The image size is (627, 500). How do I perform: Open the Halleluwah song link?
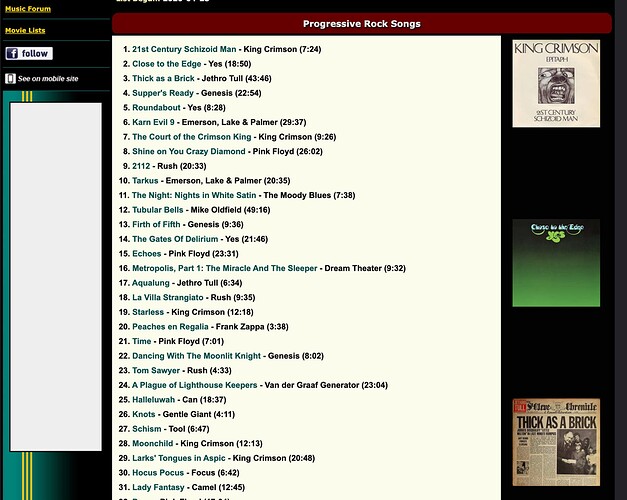[154, 400]
